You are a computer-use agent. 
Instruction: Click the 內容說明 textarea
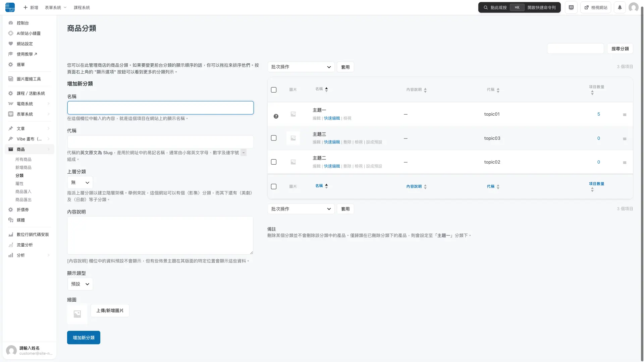click(160, 235)
